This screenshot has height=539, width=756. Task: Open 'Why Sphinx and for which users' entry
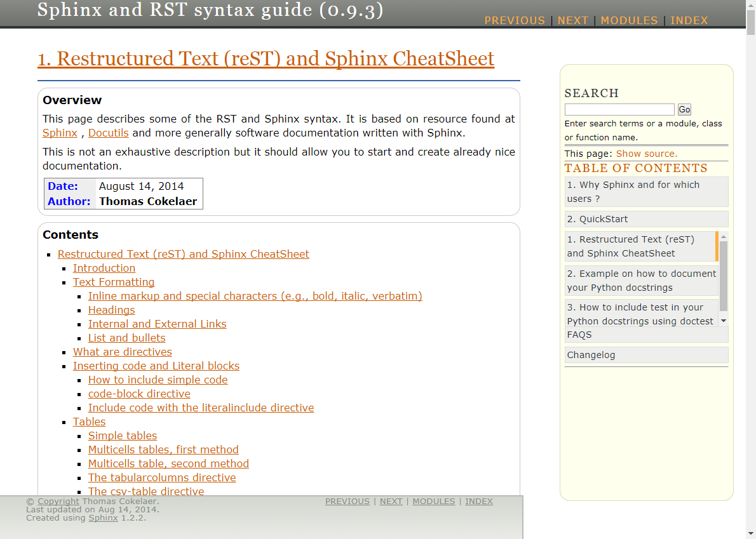coord(633,192)
